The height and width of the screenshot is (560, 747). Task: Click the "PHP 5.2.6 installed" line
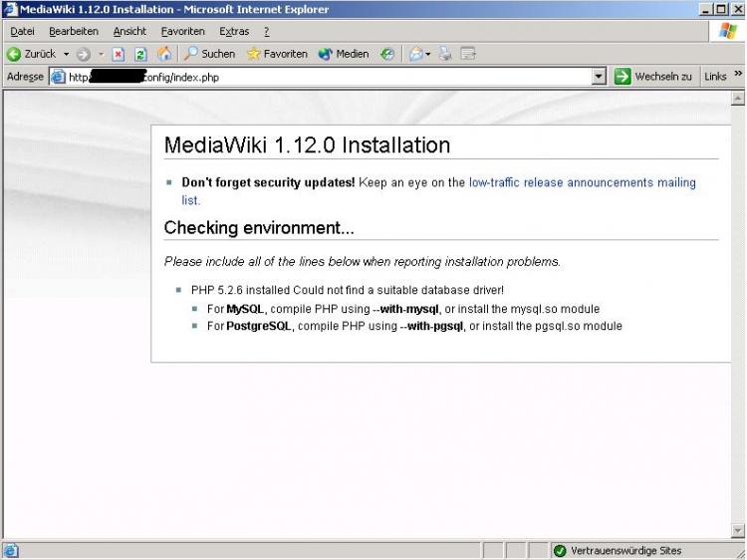tap(348, 290)
